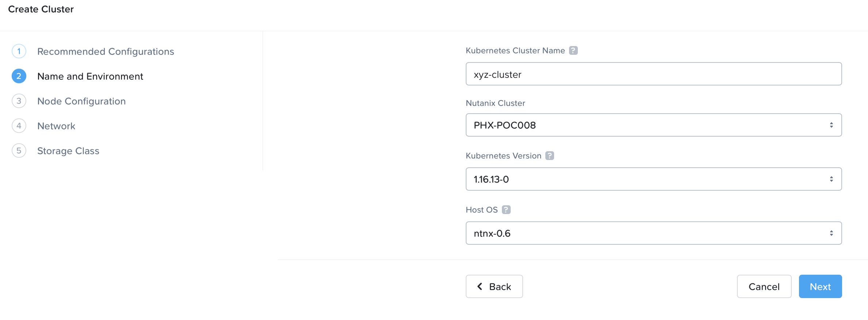Select the Node Configuration step
Viewport: 868px width, 320px height.
(81, 101)
